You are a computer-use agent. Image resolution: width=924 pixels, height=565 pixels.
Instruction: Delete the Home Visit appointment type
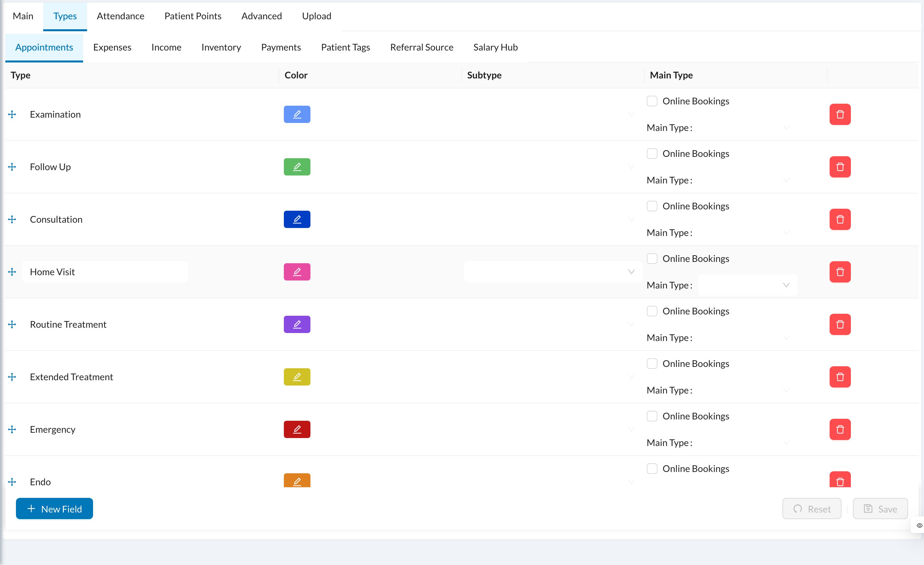click(x=840, y=272)
